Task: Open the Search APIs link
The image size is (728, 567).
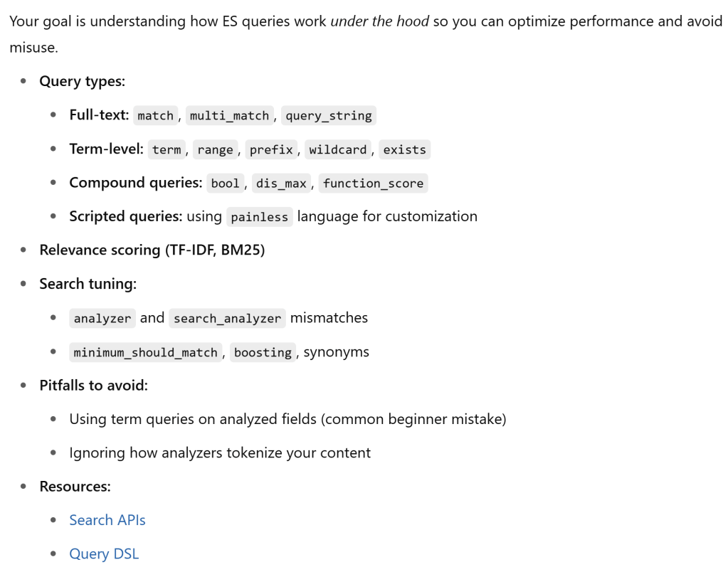Action: (107, 520)
